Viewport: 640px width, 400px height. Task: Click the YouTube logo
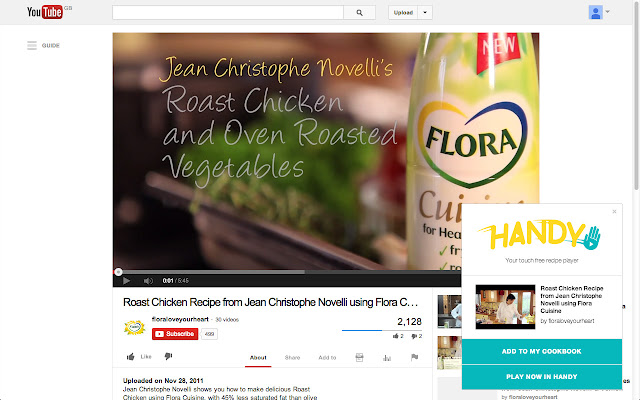coord(43,13)
